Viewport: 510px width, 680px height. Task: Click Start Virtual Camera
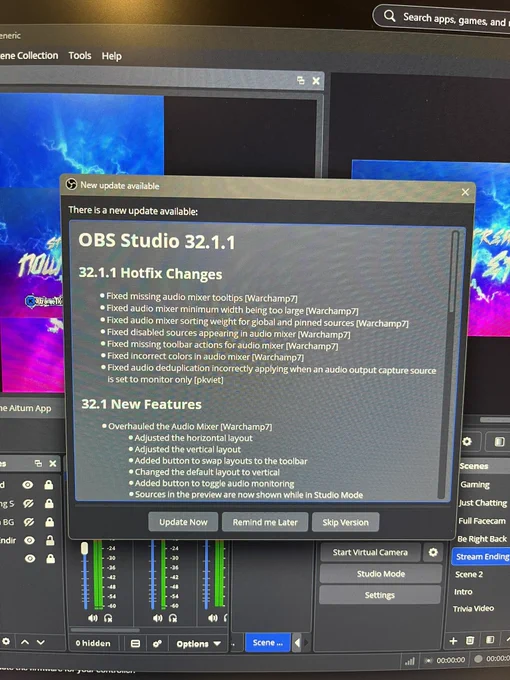point(370,552)
